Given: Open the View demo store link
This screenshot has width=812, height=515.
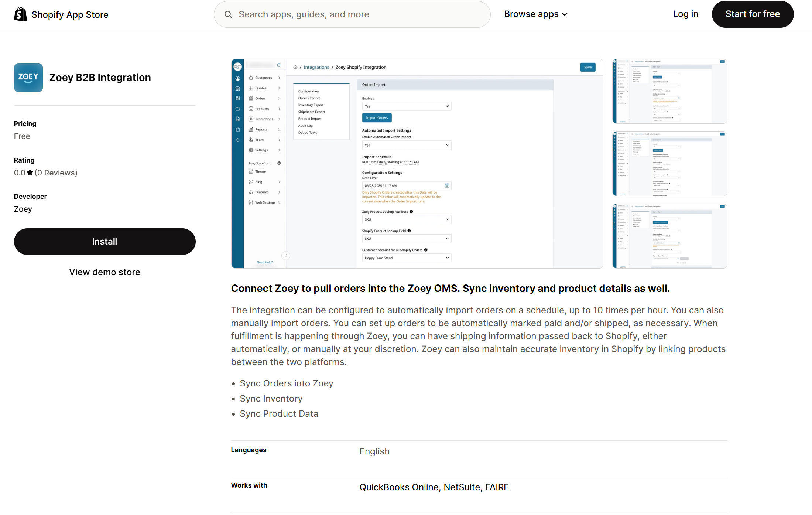Looking at the screenshot, I should pyautogui.click(x=105, y=272).
